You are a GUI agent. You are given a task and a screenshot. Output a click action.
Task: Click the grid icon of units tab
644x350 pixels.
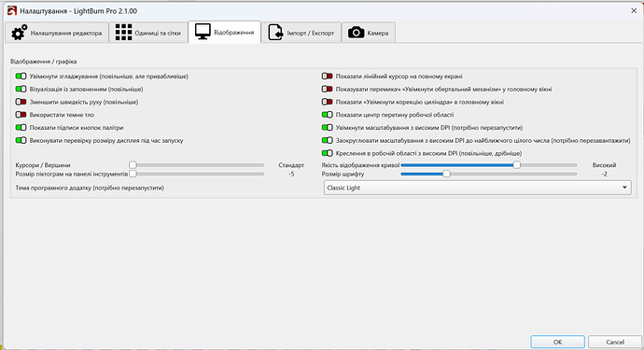point(123,33)
